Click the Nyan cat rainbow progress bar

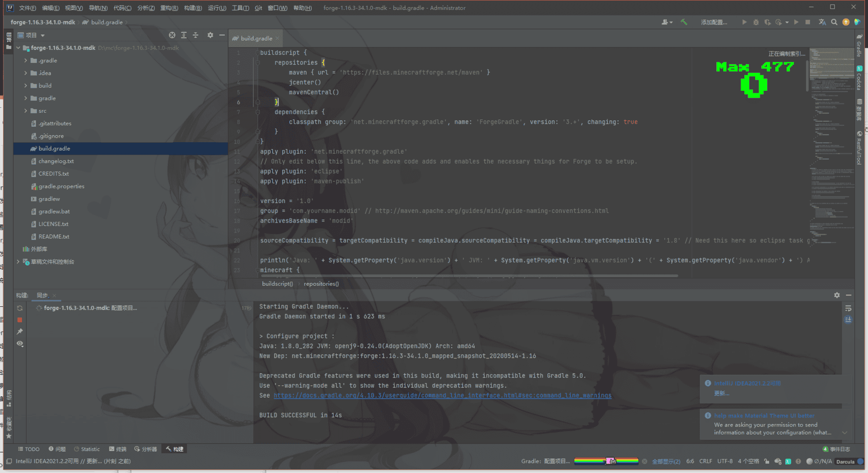click(x=606, y=461)
